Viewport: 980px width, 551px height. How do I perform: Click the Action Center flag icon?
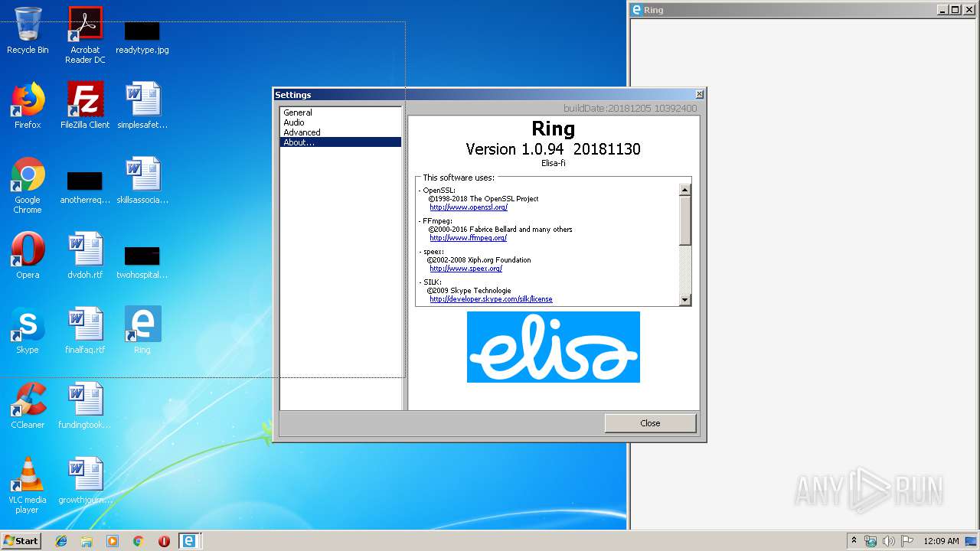click(x=907, y=541)
